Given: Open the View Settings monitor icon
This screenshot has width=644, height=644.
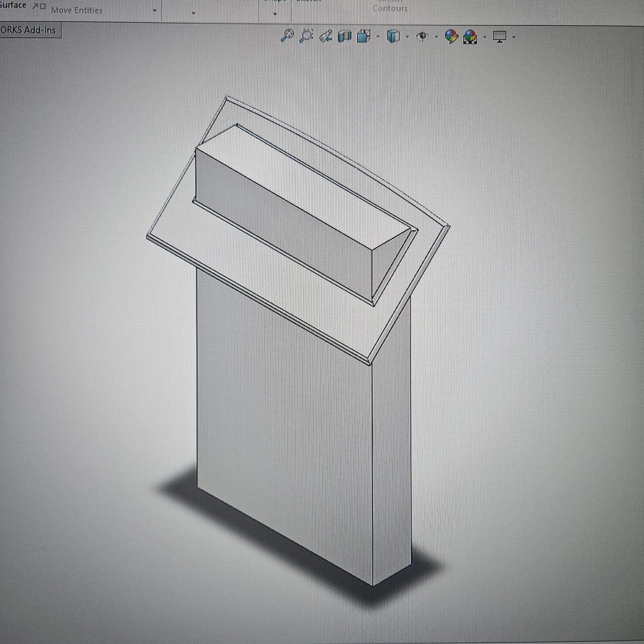Looking at the screenshot, I should pos(499,36).
